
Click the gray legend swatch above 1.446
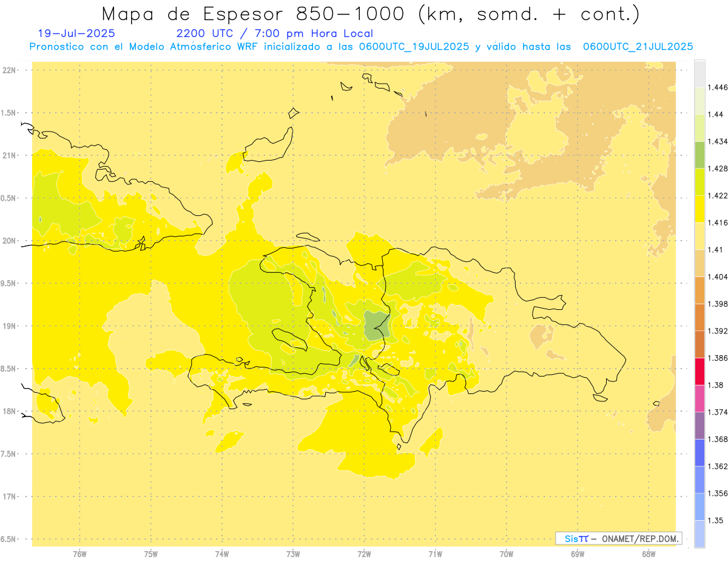point(699,73)
